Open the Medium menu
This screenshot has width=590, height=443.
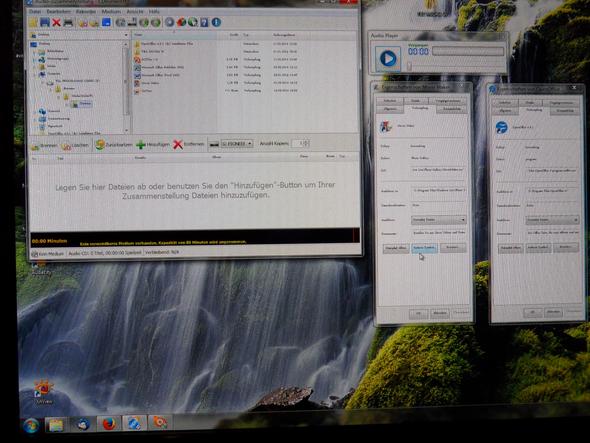(111, 12)
